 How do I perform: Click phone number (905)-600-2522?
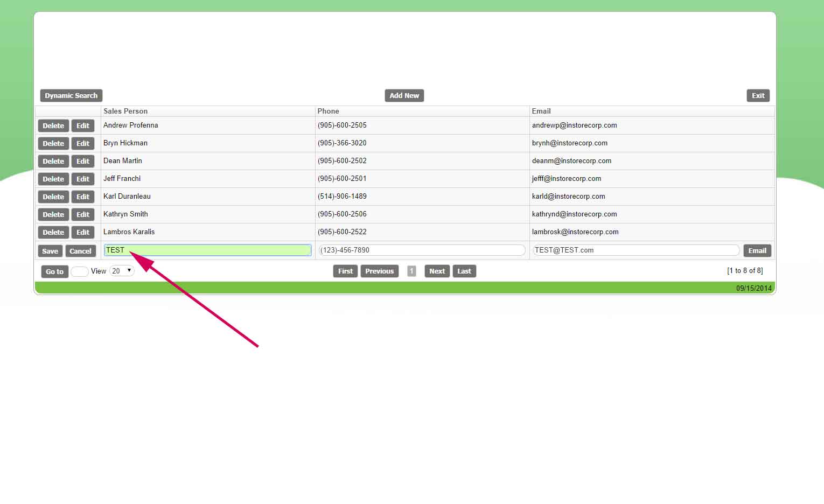coord(343,232)
